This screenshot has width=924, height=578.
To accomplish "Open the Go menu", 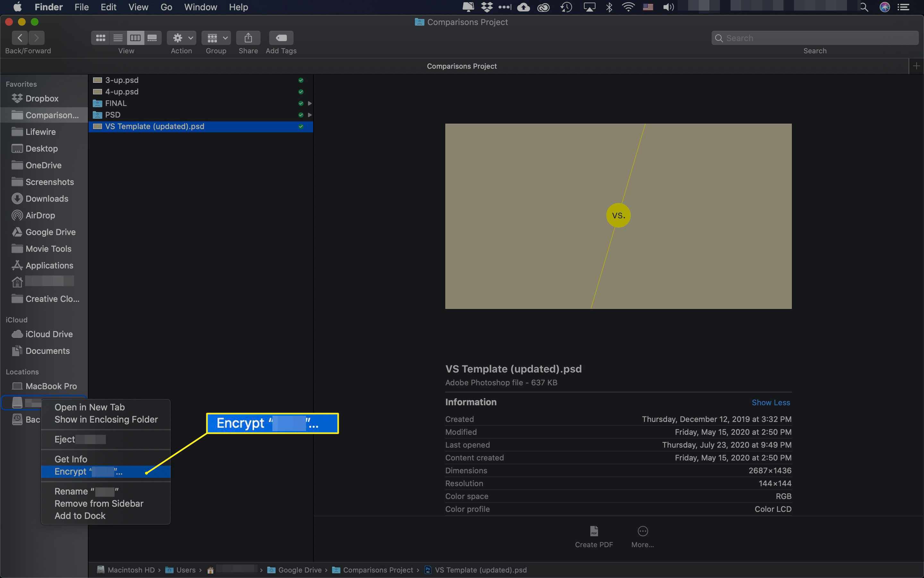I will click(166, 7).
